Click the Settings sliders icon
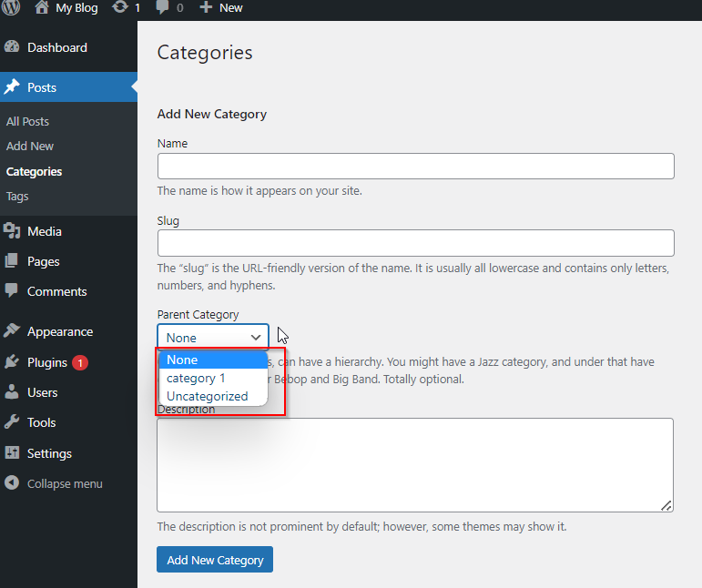This screenshot has height=588, width=702. coord(12,452)
